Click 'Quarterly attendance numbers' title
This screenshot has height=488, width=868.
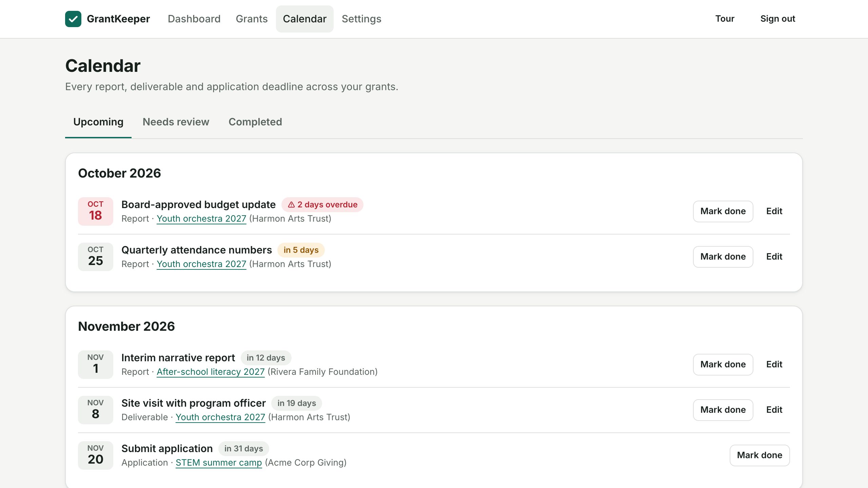click(x=197, y=250)
